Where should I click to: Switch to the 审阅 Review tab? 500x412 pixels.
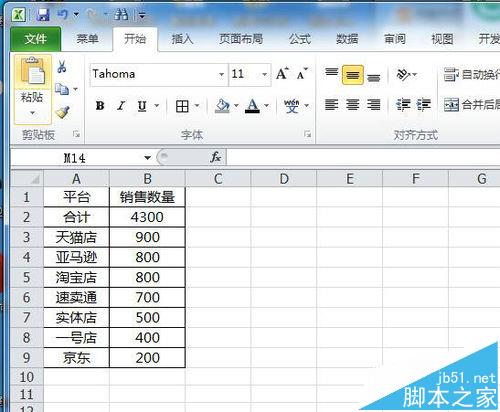pos(395,39)
